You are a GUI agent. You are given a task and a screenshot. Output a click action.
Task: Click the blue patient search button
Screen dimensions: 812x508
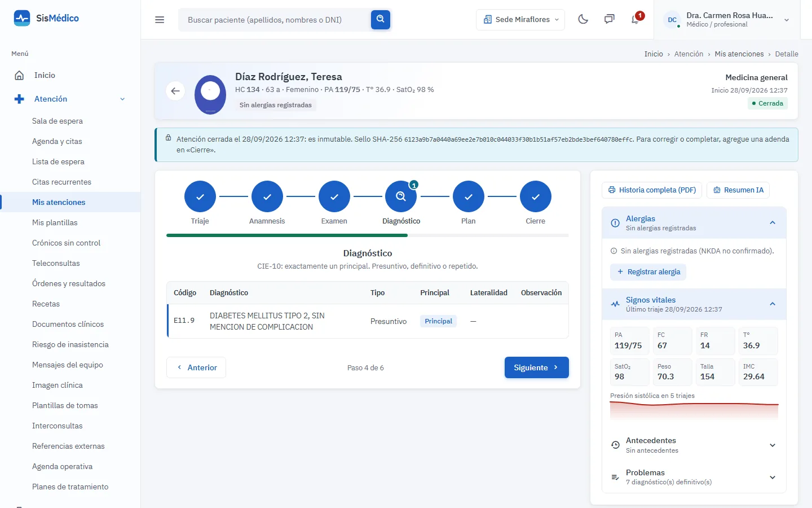[x=381, y=19]
